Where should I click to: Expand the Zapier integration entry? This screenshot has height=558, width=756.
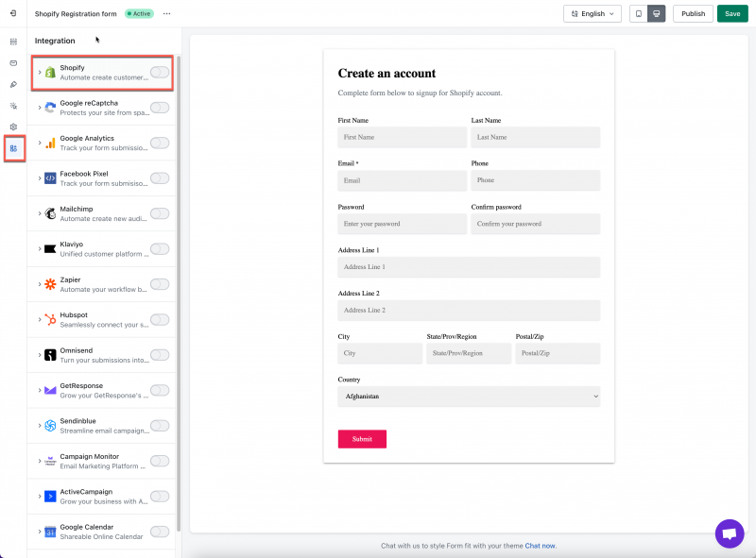point(39,284)
